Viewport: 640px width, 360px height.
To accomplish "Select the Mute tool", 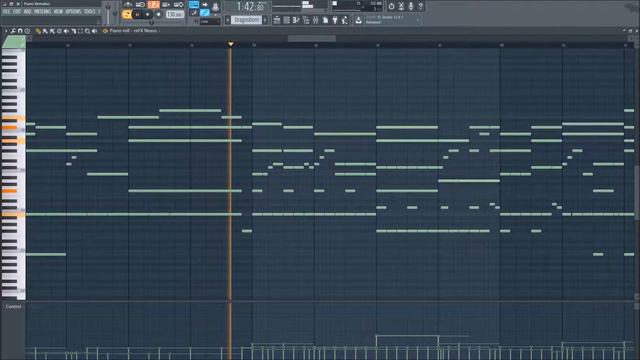I will tap(66, 31).
